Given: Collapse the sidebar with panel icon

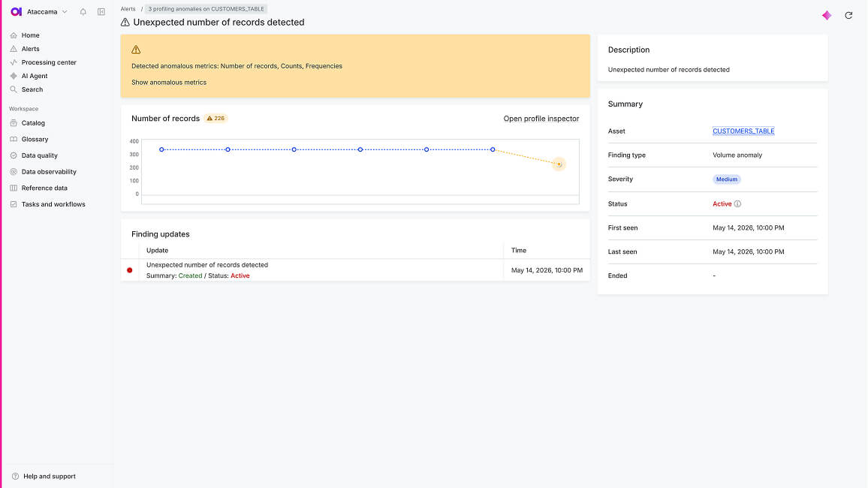Looking at the screenshot, I should (x=101, y=11).
